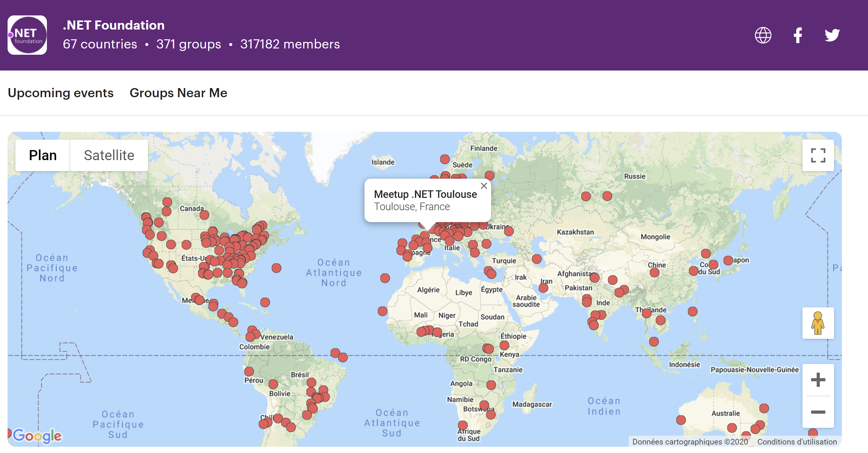Screen dimensions: 868x453
Task: Open the .NET Foundation website via globe icon
Action: point(763,35)
